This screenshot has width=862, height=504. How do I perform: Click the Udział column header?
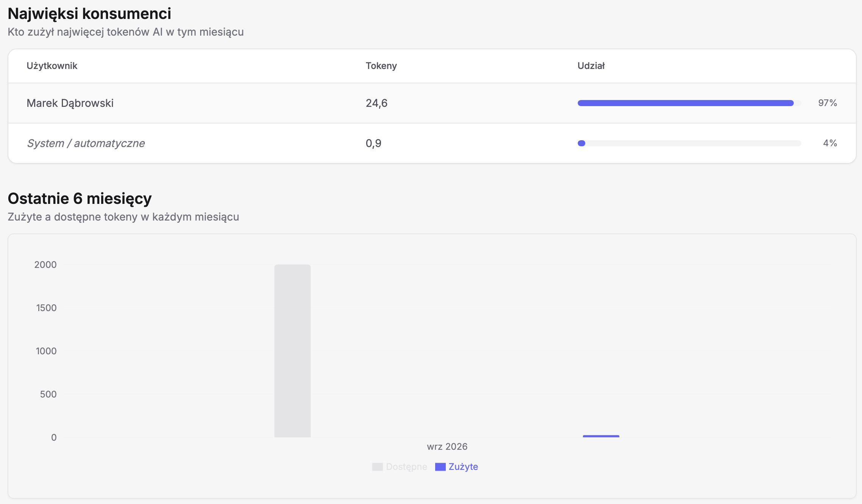point(591,66)
